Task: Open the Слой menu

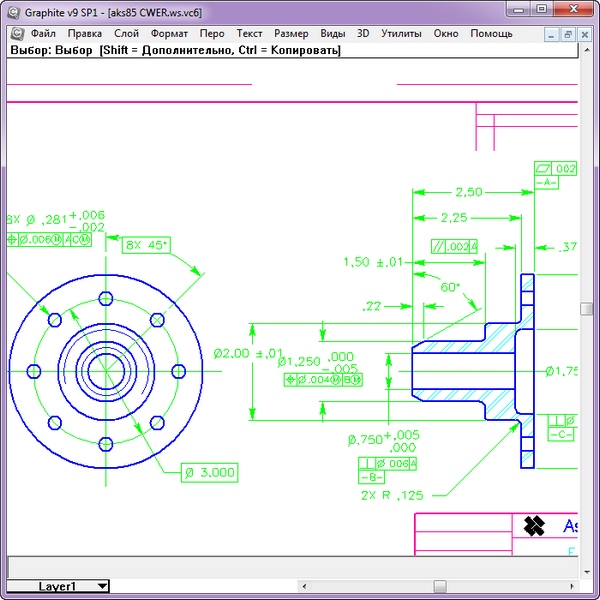Action: coord(126,33)
